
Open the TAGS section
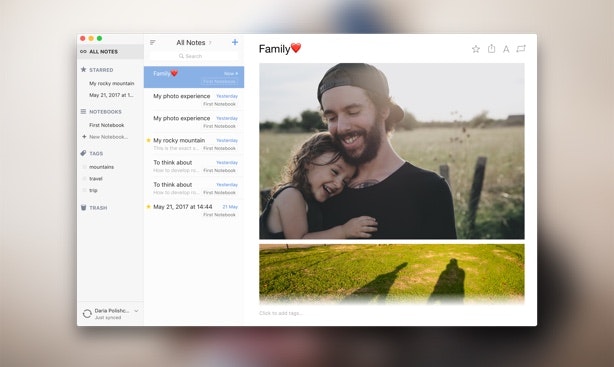pos(96,154)
